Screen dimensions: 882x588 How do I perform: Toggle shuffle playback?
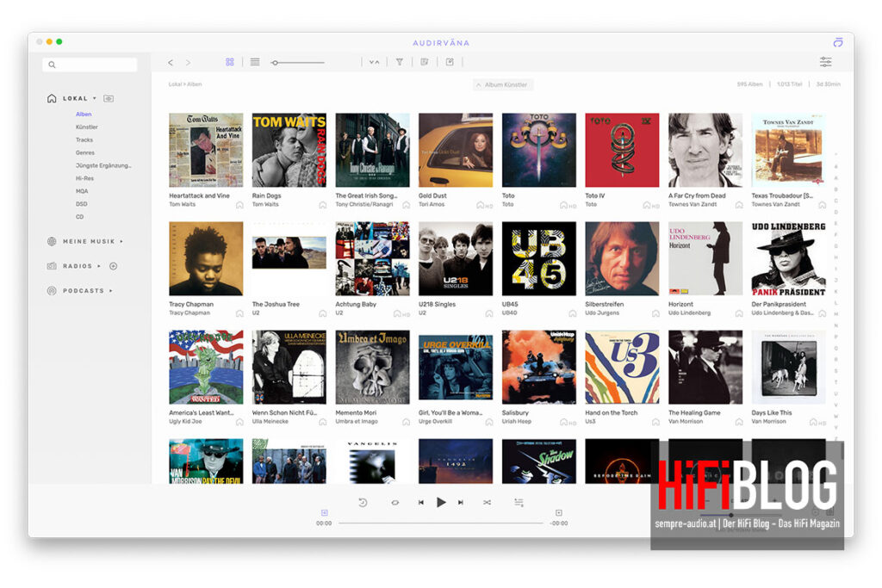click(x=487, y=502)
